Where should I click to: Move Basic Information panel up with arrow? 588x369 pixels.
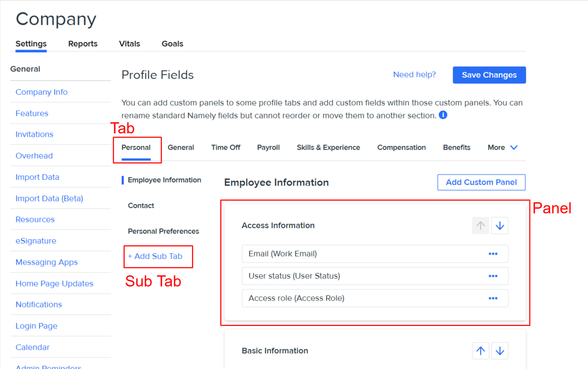(481, 351)
